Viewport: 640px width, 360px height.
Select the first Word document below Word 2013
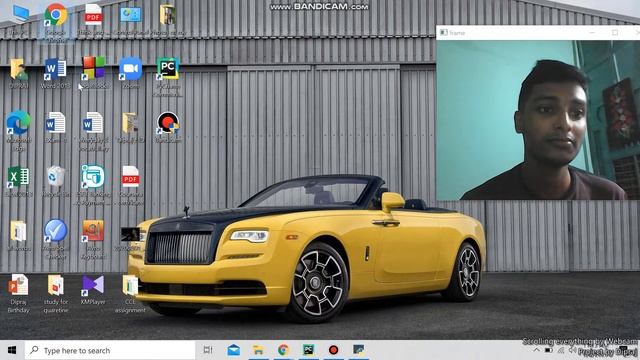(56, 127)
